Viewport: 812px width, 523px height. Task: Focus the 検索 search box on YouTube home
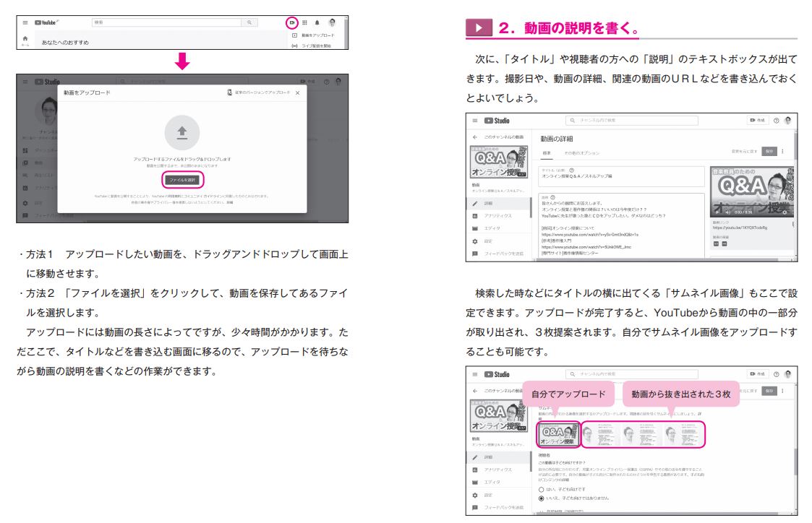point(167,23)
